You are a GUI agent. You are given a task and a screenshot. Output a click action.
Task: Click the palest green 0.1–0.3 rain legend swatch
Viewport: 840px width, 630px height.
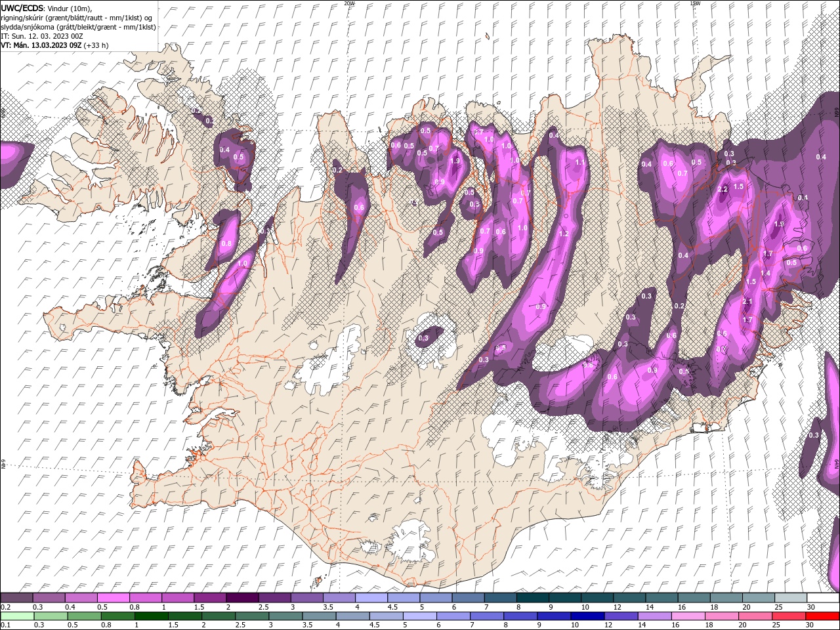(17, 616)
